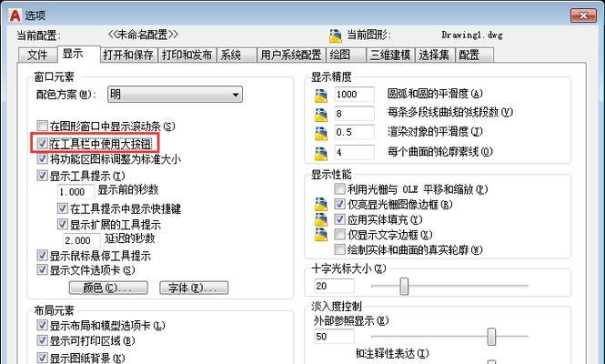Viewport: 605px width, 364px height.
Task: Uncheck 显示可打印区域 option
Action: (x=42, y=340)
